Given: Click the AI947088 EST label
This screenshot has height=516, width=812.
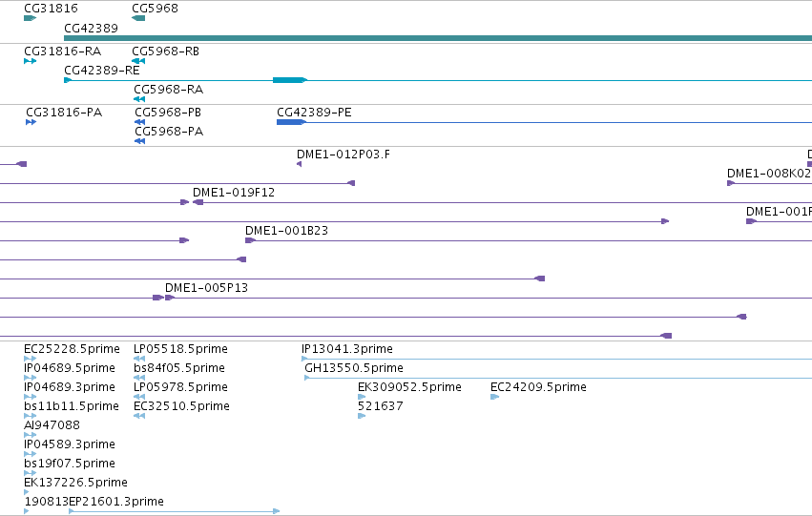Looking at the screenshot, I should [x=52, y=424].
